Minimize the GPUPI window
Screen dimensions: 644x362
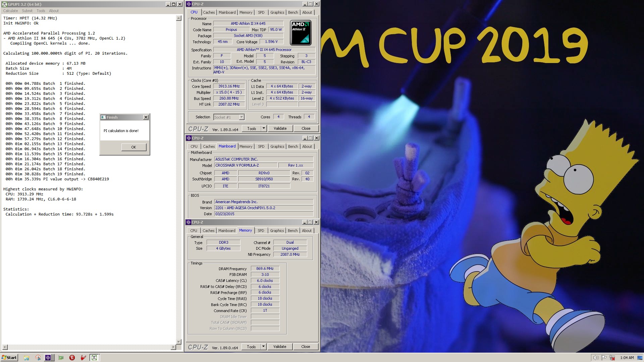[x=168, y=4]
